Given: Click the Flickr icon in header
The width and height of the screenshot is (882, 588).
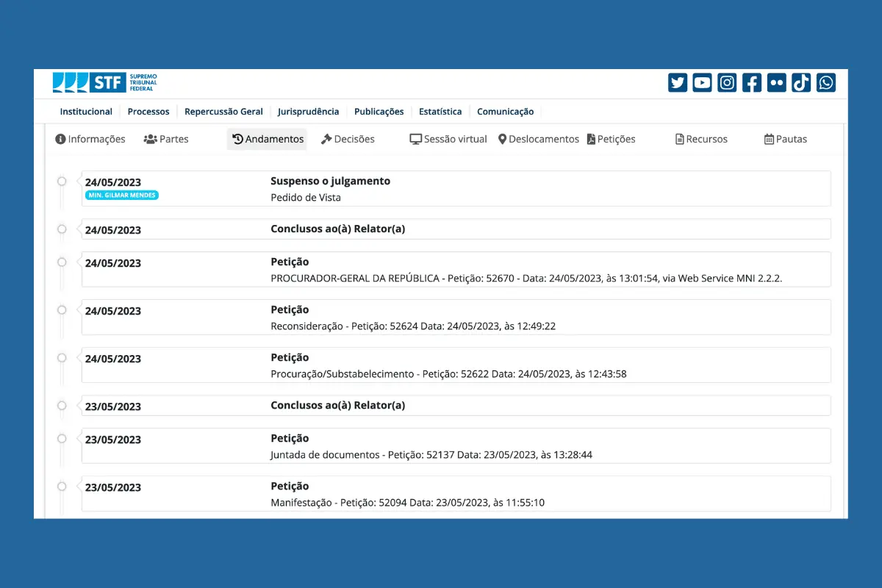Looking at the screenshot, I should coord(776,83).
